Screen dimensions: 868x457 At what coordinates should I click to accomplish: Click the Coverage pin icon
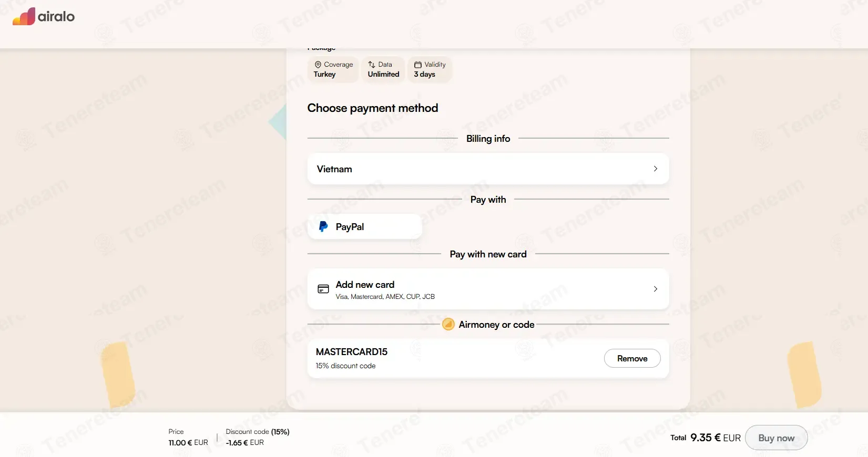coord(318,65)
